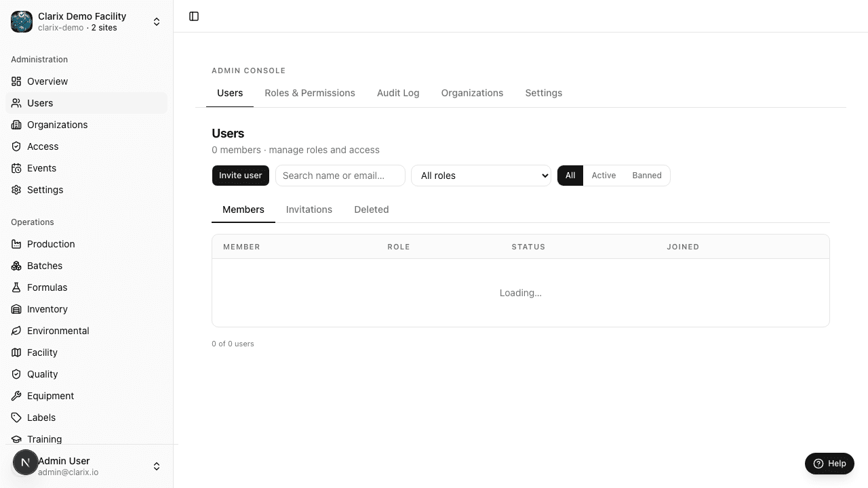Click the admin@clarix.io email text
The image size is (868, 488).
(68, 472)
